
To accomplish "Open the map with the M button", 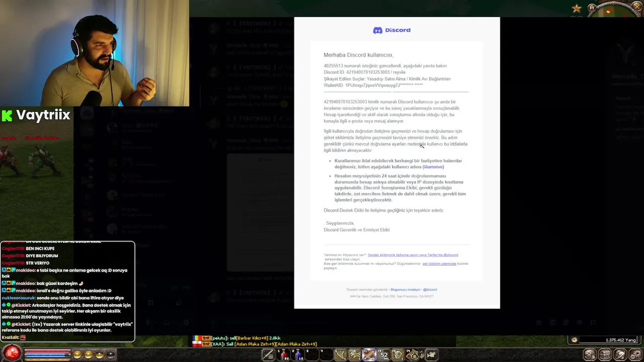I will 592,8.
